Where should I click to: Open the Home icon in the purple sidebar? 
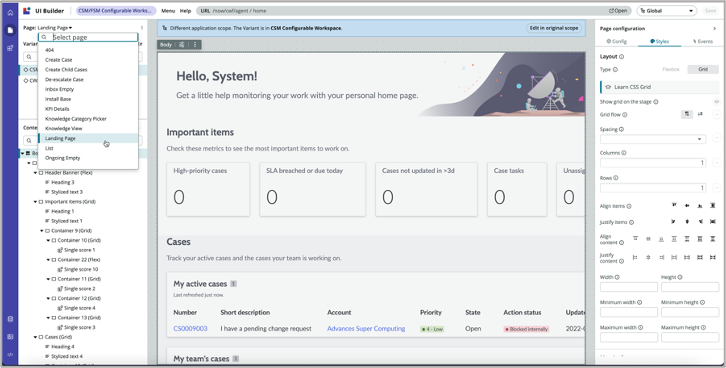tap(10, 12)
